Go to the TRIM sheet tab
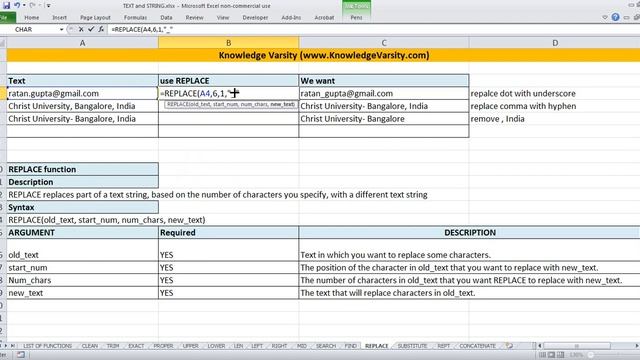This screenshot has width=640, height=360. [113, 346]
